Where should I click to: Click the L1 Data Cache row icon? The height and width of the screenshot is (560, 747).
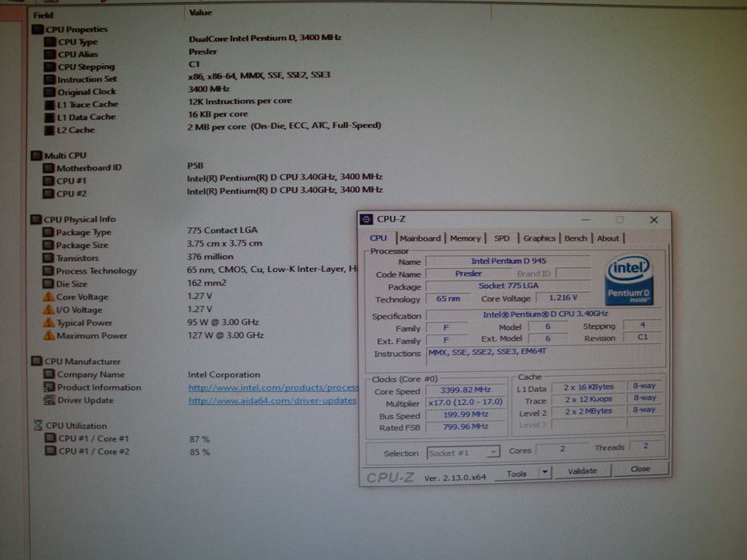50,117
